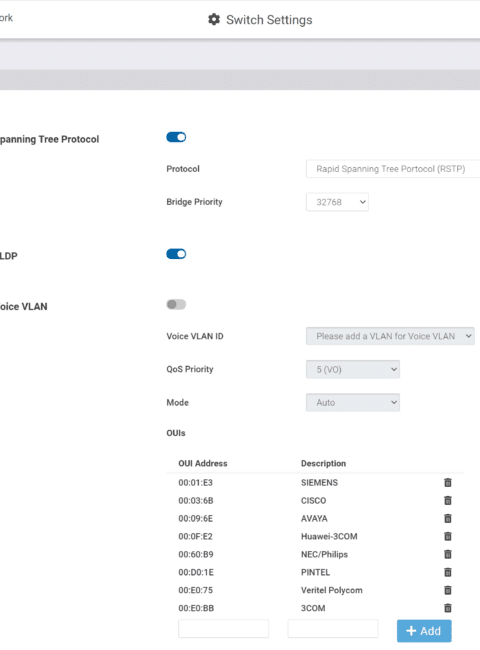Click the NEC/Philips description text
480x650 pixels.
tap(324, 554)
